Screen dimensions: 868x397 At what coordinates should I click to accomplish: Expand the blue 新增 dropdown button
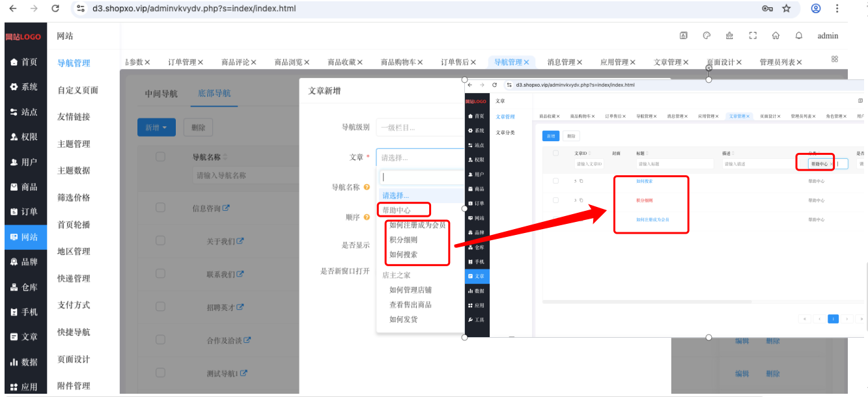pos(156,128)
